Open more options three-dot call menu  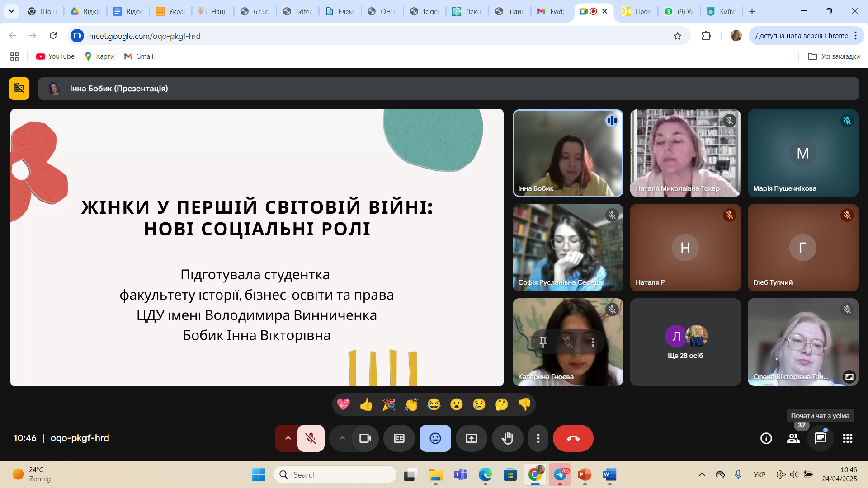pos(538,438)
